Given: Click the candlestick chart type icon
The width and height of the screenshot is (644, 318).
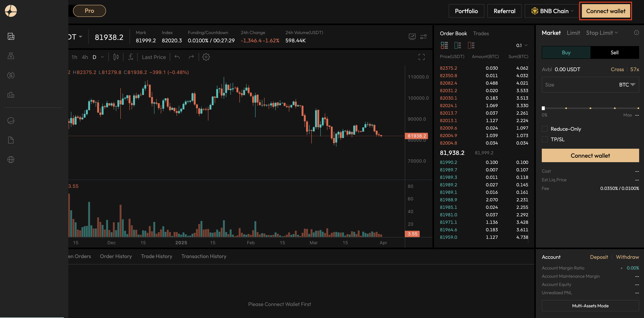Looking at the screenshot, I should point(116,57).
